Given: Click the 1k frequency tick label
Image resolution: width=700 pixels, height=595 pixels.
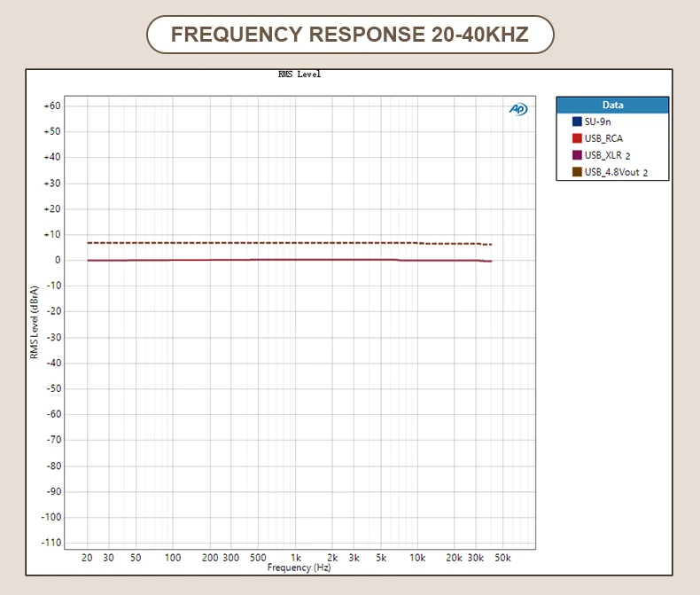Looking at the screenshot, I should coord(296,558).
